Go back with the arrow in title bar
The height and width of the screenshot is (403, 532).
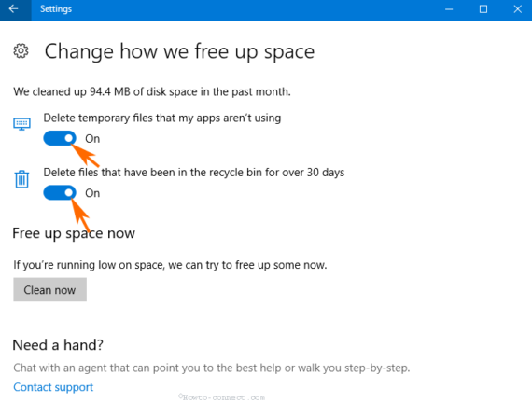coord(14,9)
